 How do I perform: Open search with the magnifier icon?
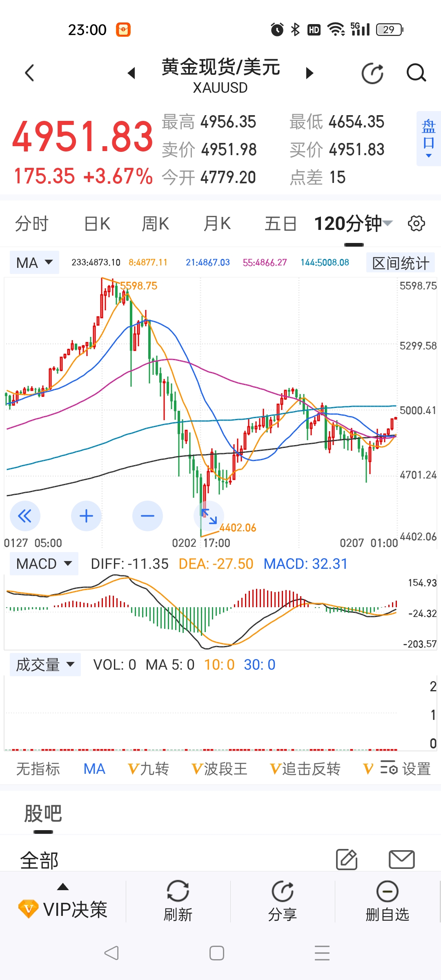pyautogui.click(x=416, y=73)
